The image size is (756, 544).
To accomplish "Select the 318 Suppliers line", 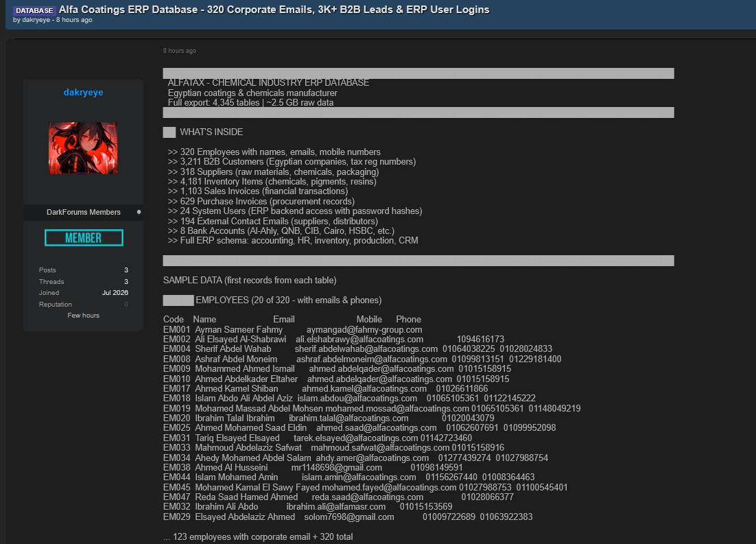I will click(273, 172).
